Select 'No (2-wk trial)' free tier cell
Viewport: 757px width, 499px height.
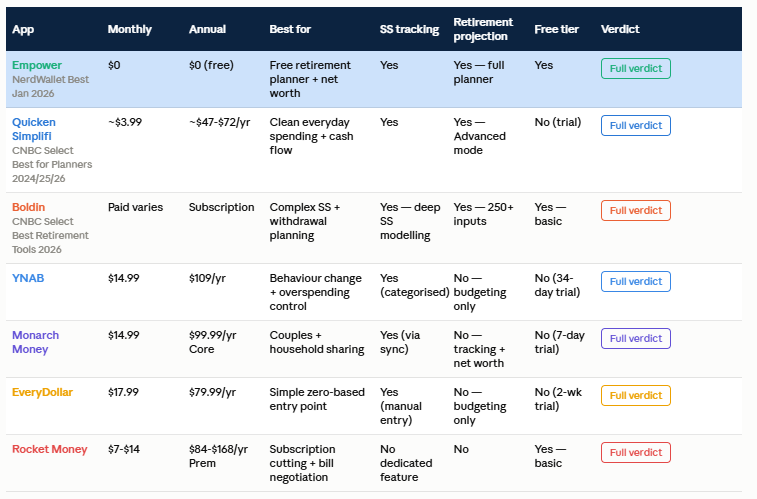[558, 399]
